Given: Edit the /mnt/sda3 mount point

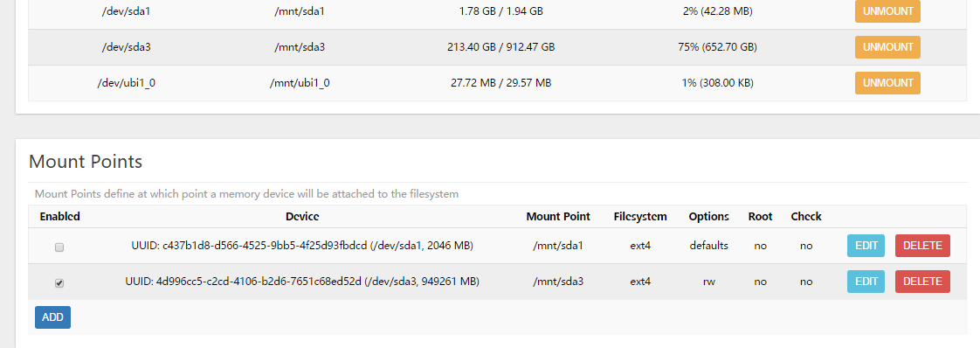Looking at the screenshot, I should [x=866, y=281].
